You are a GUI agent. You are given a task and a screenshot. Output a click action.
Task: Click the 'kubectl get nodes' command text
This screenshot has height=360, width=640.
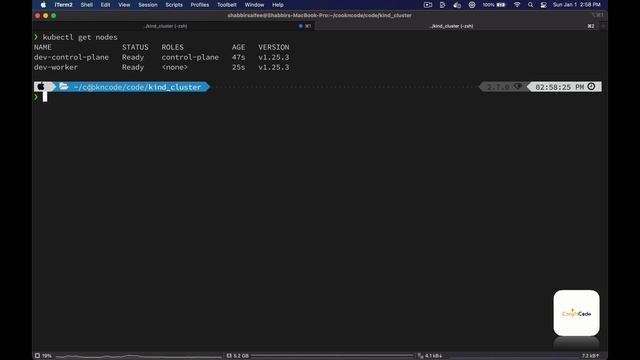[80, 37]
